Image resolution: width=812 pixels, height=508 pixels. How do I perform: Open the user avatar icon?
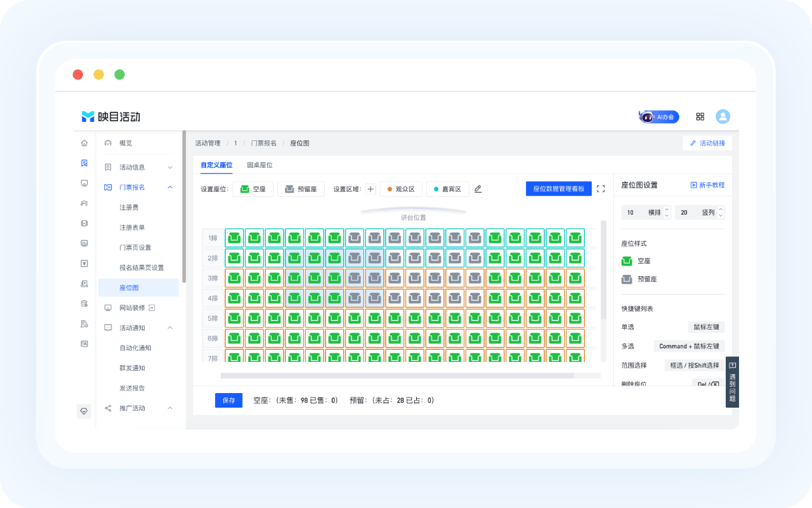723,117
